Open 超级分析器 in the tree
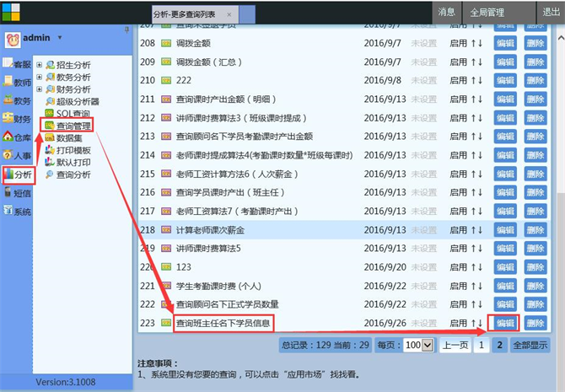 tap(72, 102)
